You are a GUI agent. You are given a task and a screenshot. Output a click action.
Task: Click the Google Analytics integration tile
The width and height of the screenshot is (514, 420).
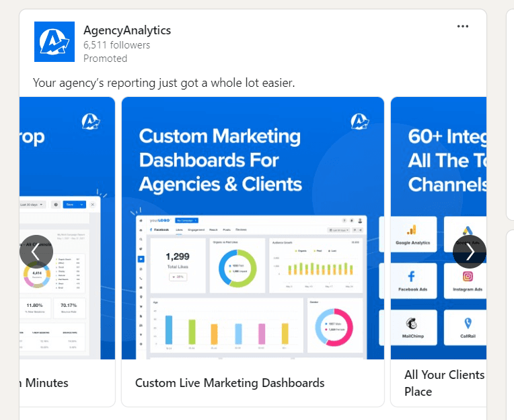(412, 234)
